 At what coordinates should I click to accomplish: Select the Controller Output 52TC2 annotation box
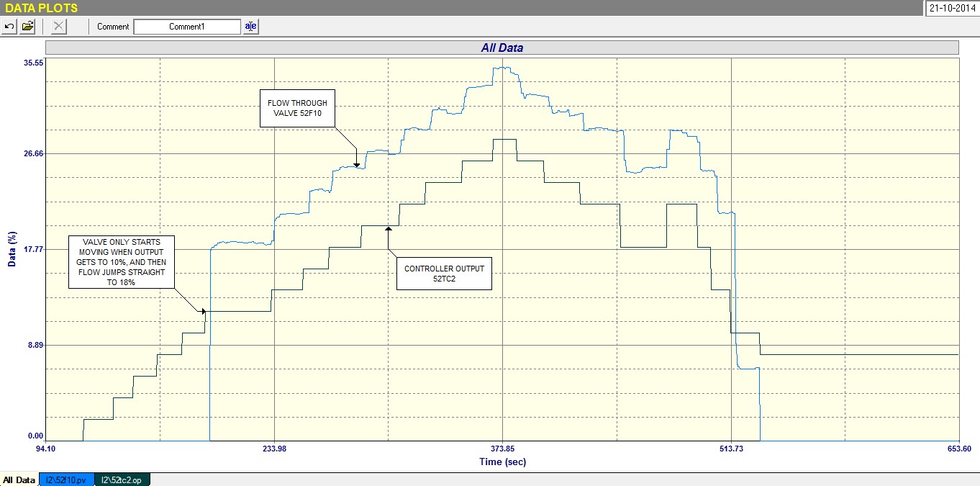[x=444, y=274]
